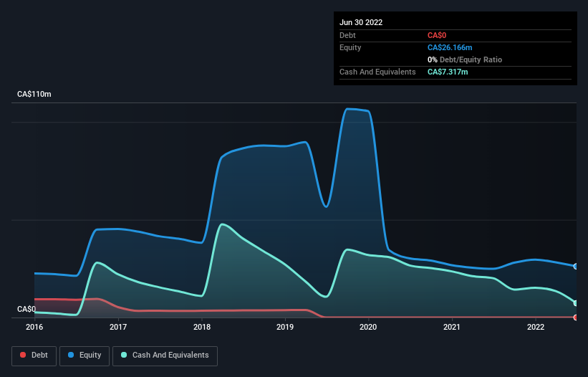Click the CA$7.317m Cash value

(448, 72)
